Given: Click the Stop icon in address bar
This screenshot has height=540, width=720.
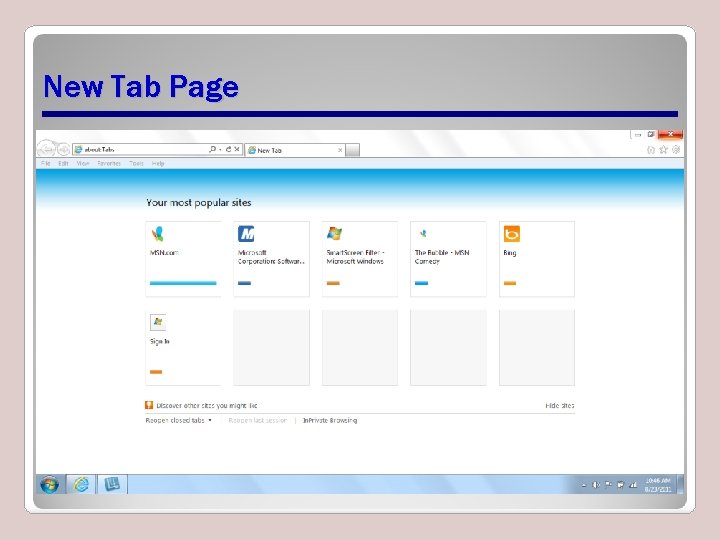Looking at the screenshot, I should click(237, 149).
